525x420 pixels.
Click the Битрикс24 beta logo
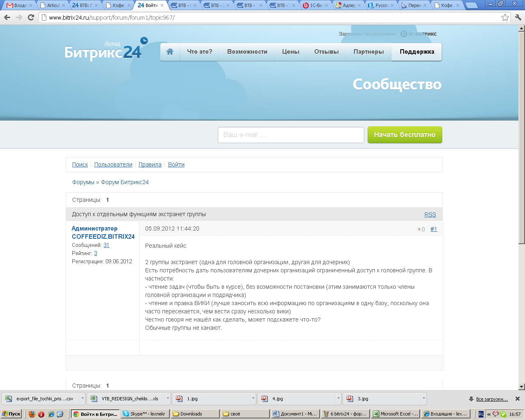click(106, 50)
